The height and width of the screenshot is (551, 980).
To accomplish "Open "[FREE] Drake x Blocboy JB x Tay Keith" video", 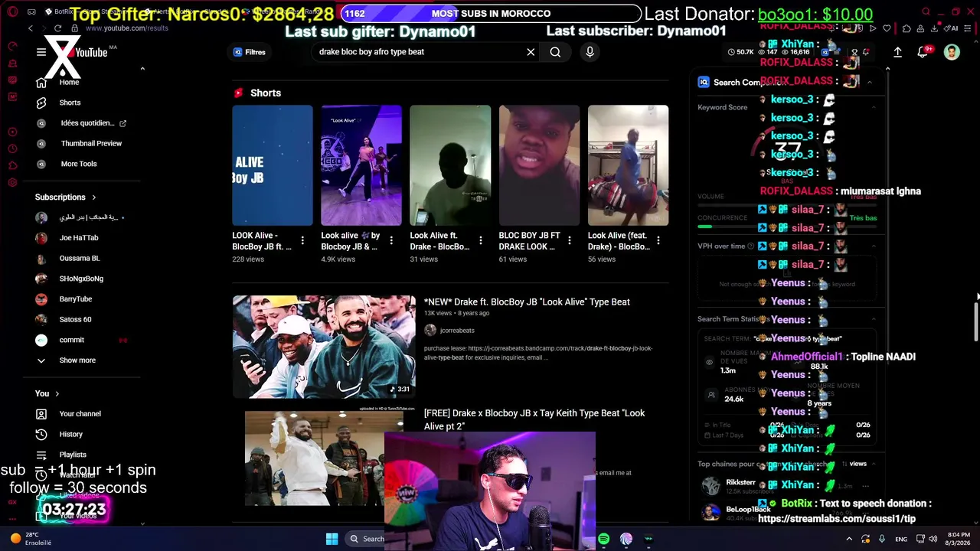I will point(534,419).
